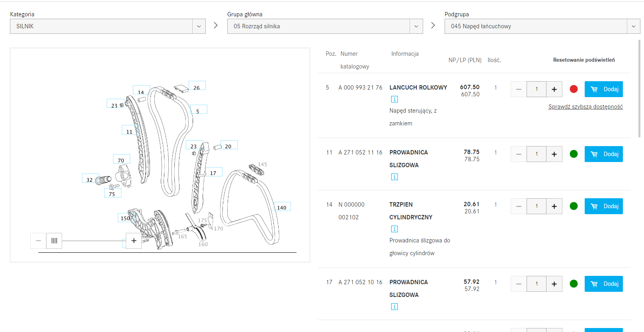Zoom out on the parts diagram
Viewport: 644px width, 332px height.
coord(38,240)
